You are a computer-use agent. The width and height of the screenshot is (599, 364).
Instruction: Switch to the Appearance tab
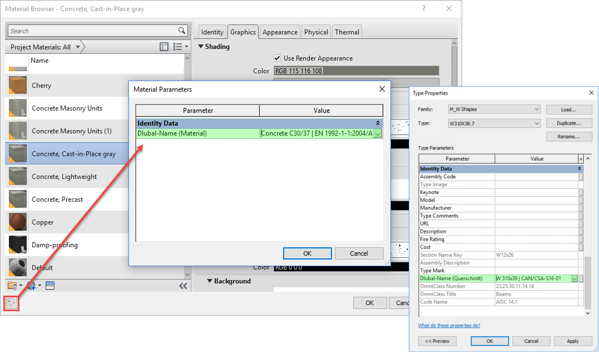(280, 32)
